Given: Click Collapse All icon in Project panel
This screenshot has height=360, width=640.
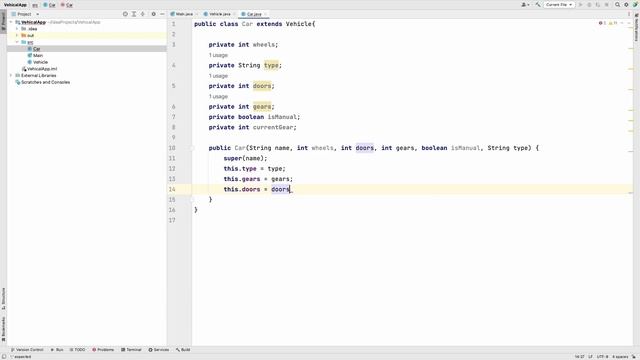Looking at the screenshot, I should (142, 14).
